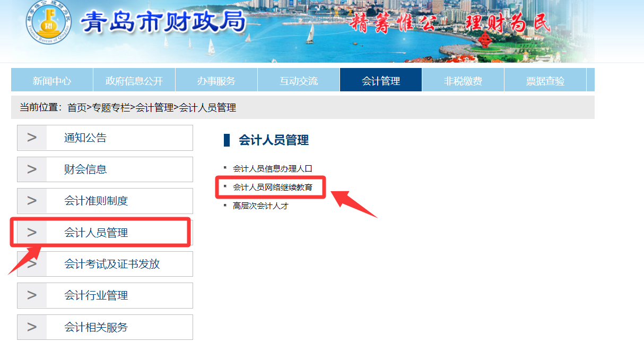This screenshot has width=644, height=350.
Task: Switch to the 票据查验 navigation tab
Action: tap(545, 80)
